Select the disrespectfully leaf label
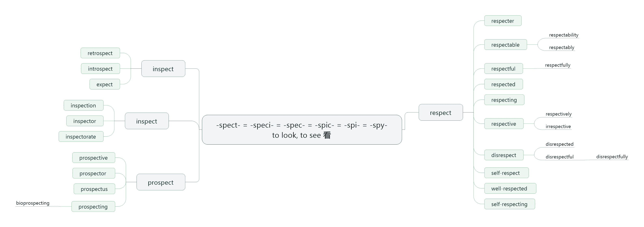This screenshot has width=644, height=227. click(612, 157)
